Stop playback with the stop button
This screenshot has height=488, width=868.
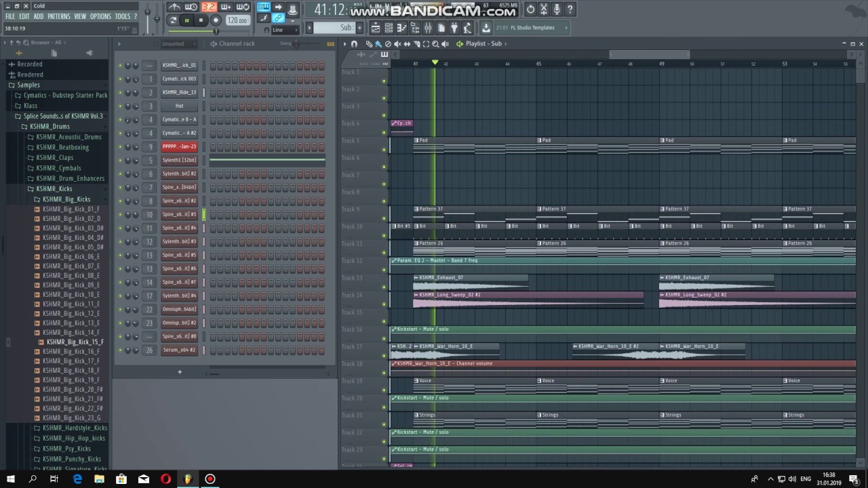coord(201,20)
